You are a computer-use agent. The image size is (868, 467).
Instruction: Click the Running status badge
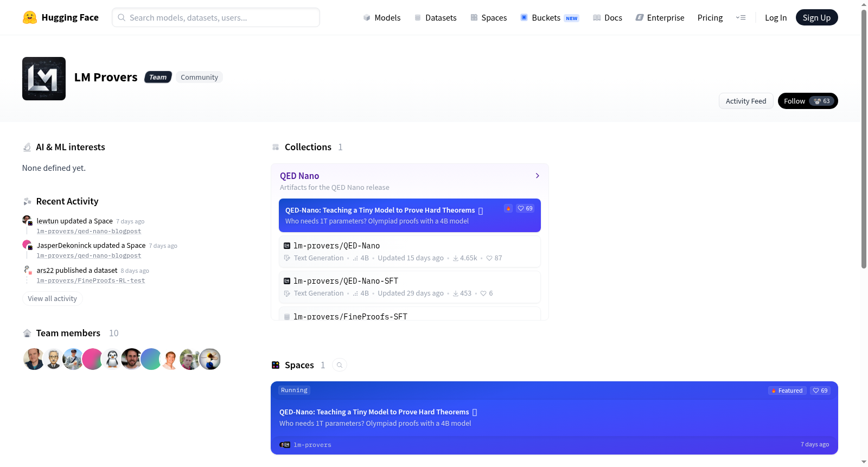[294, 390]
